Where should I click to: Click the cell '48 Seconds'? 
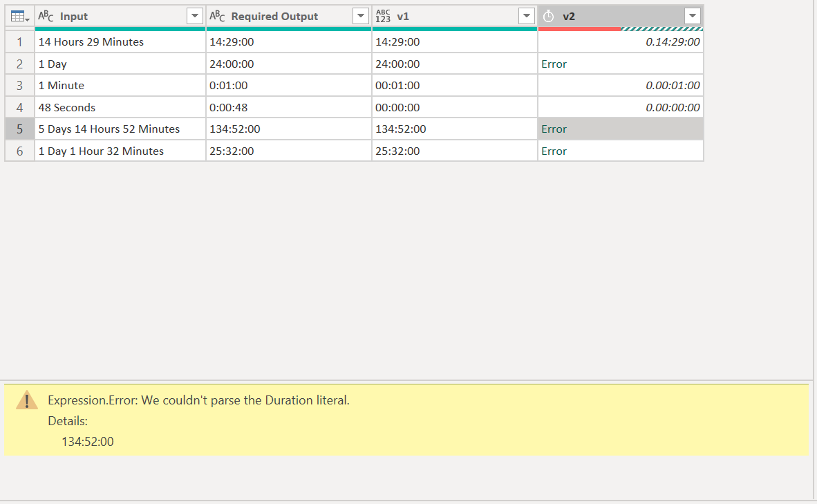(120, 107)
